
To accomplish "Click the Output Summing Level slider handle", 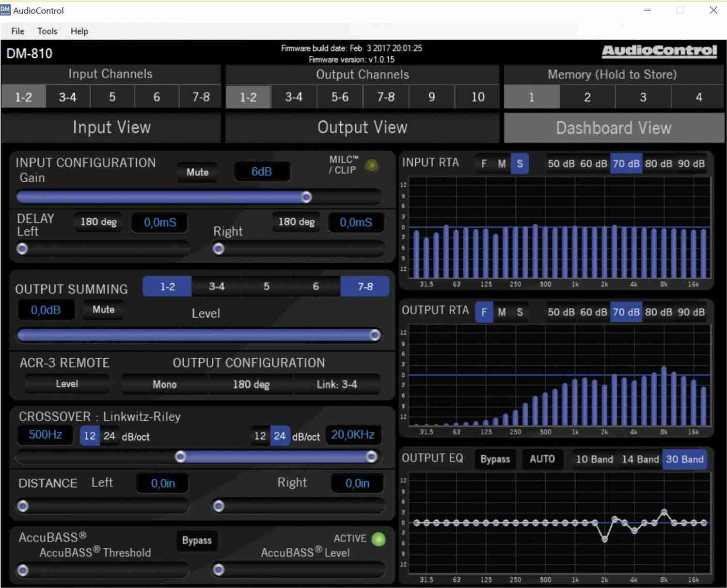I will pos(375,335).
